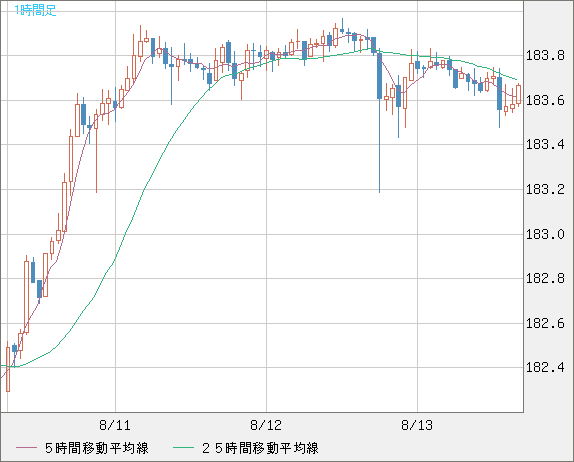Click the 25時間移動平均線 legend text
This screenshot has height=462, width=574.
point(260,448)
